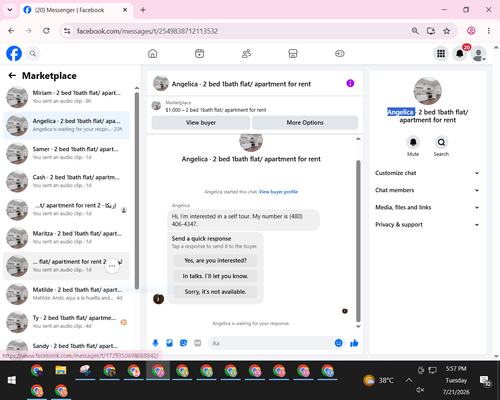Open Cash conversation in list

pyautogui.click(x=67, y=181)
